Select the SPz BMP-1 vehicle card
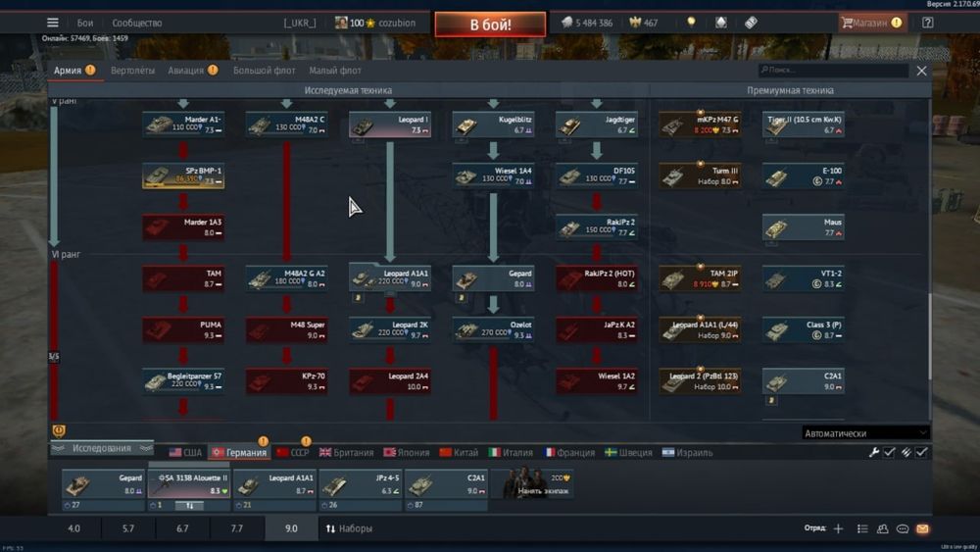 click(x=183, y=176)
